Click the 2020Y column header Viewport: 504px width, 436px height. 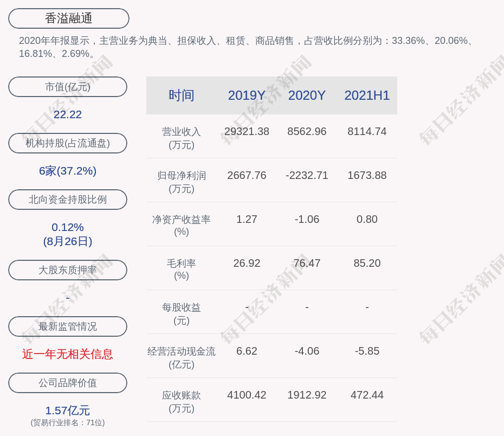point(307,95)
